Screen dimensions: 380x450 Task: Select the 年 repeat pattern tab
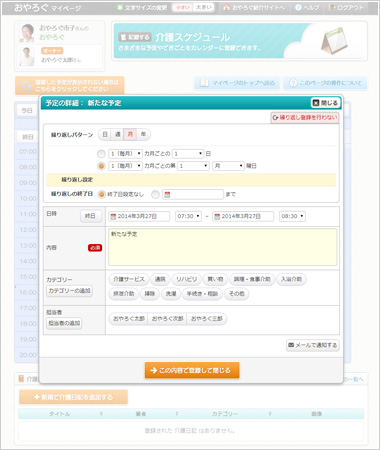pyautogui.click(x=143, y=134)
